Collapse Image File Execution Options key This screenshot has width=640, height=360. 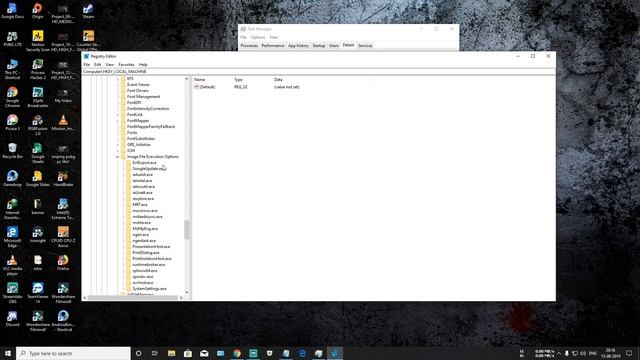118,157
